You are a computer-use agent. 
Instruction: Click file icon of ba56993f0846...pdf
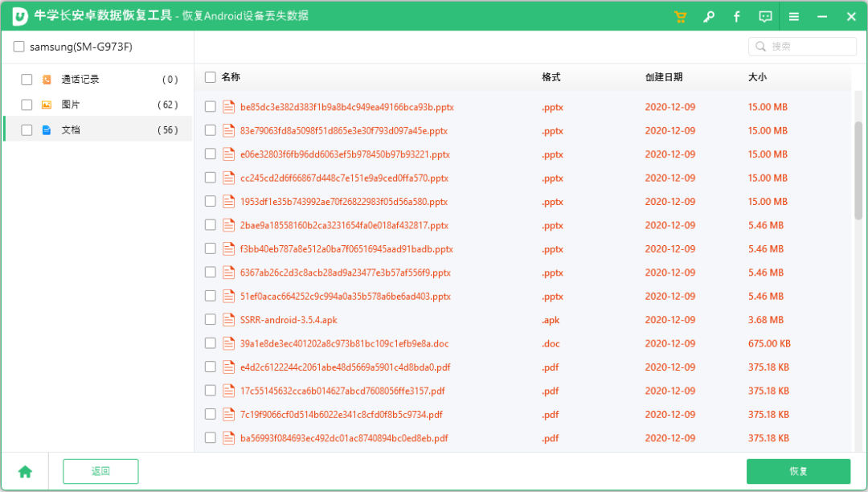[228, 438]
